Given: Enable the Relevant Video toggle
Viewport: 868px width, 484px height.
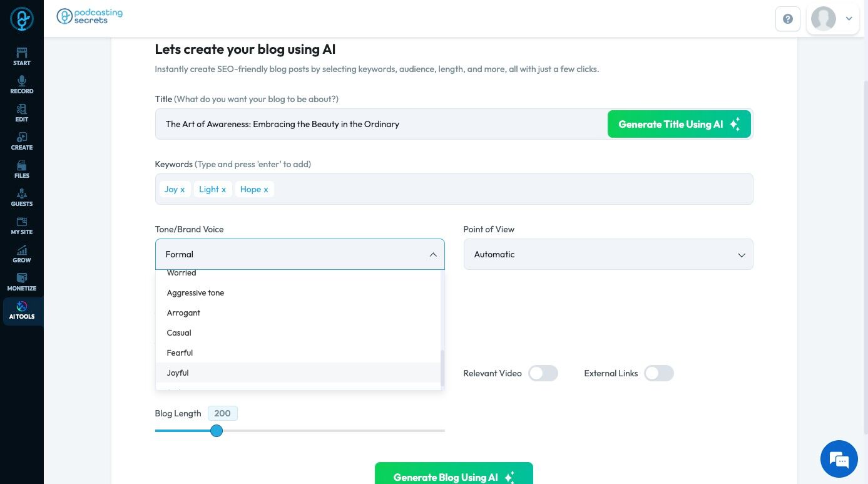Looking at the screenshot, I should (x=543, y=373).
